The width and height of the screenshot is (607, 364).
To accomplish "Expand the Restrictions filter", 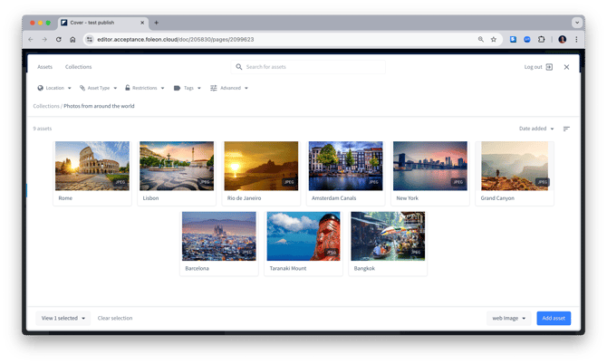I will [144, 88].
